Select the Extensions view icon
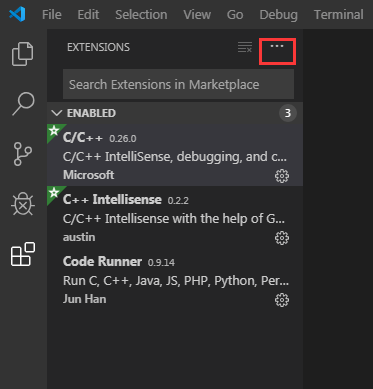The height and width of the screenshot is (389, 373). (x=23, y=254)
